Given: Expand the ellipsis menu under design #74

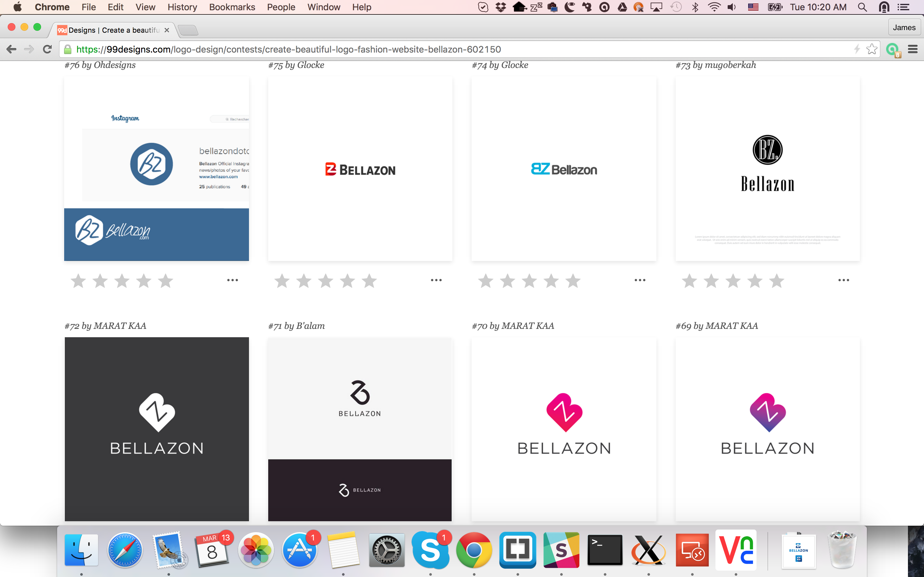Looking at the screenshot, I should (x=640, y=280).
